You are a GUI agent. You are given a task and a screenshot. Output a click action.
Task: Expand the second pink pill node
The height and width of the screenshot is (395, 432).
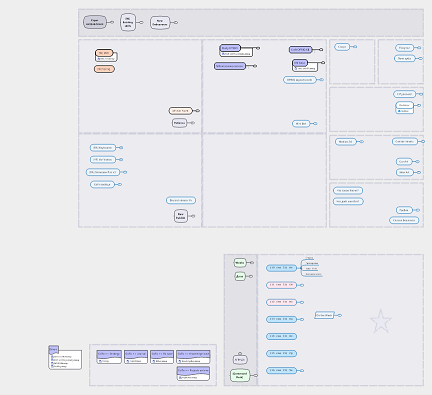click(x=302, y=302)
